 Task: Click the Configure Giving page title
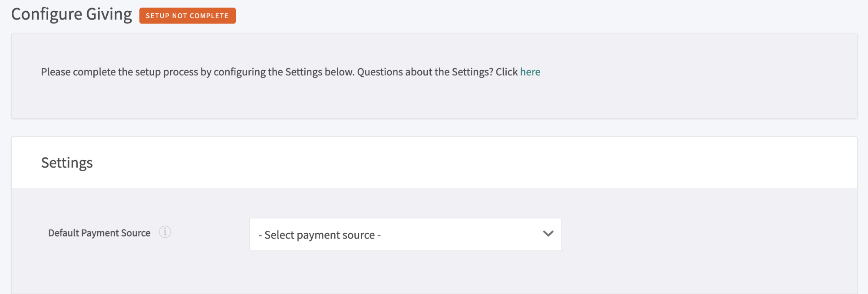pyautogui.click(x=72, y=13)
